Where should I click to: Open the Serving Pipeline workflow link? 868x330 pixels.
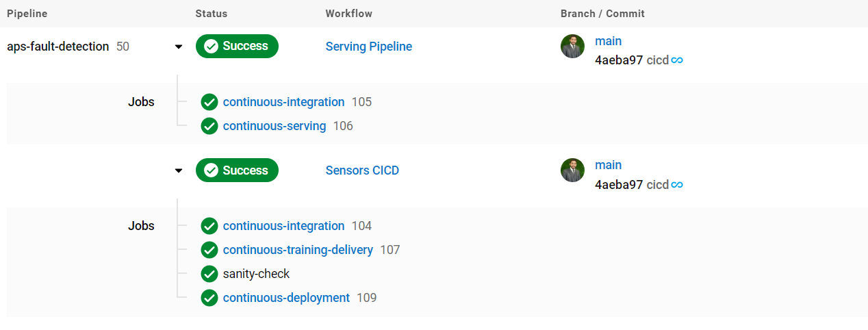pyautogui.click(x=368, y=47)
